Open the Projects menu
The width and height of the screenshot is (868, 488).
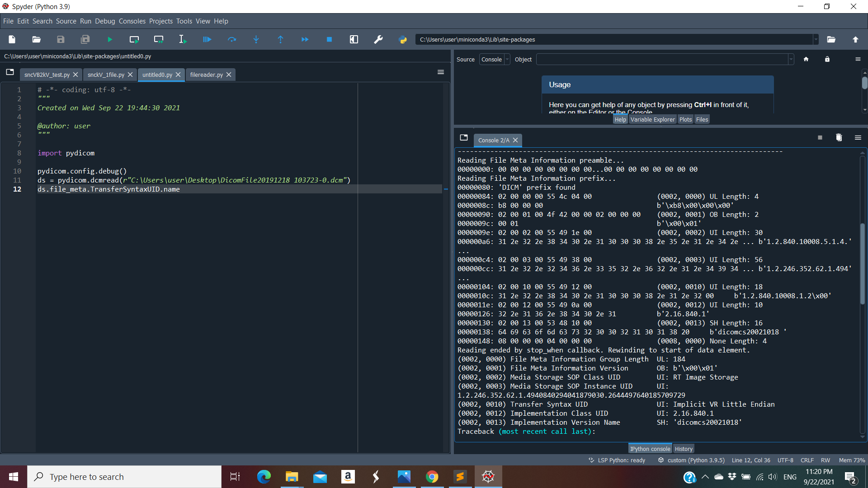(161, 21)
